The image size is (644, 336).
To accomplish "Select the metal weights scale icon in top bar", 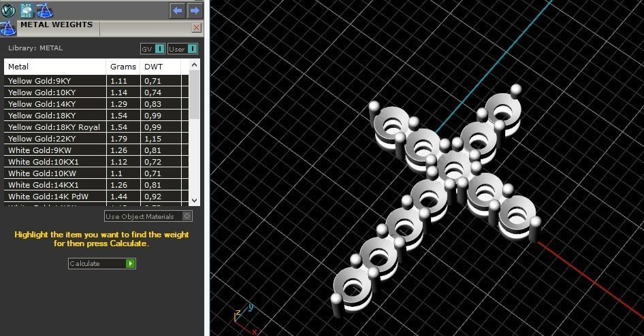I will [x=44, y=10].
